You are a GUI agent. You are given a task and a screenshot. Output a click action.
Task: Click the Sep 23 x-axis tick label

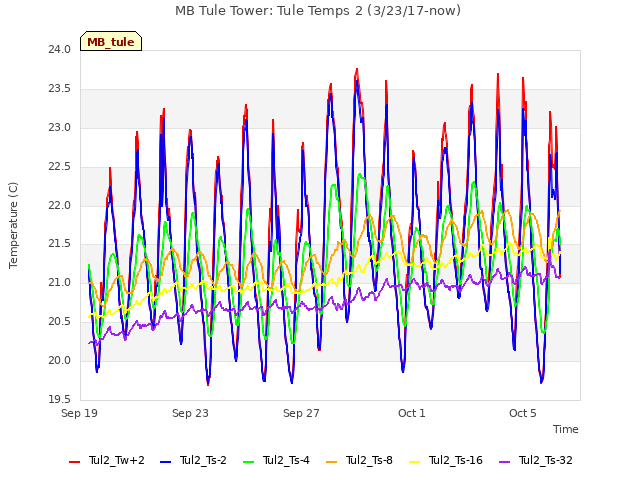tap(190, 413)
